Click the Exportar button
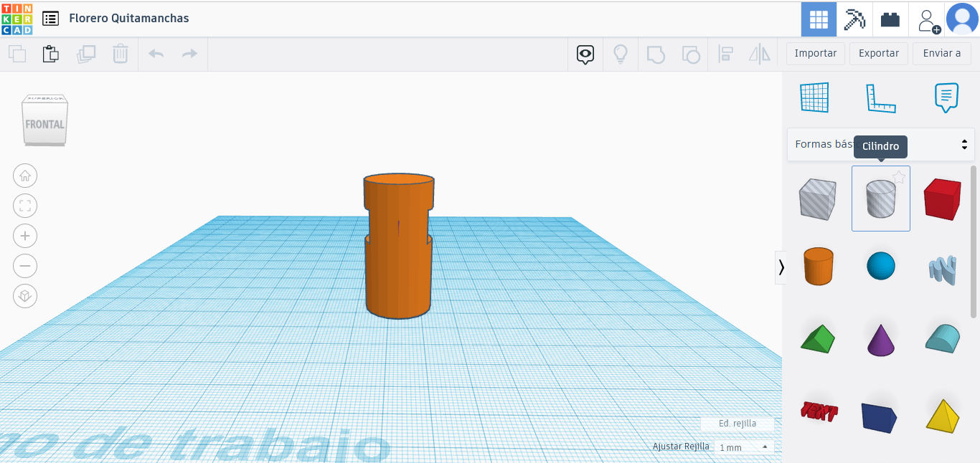 [879, 54]
